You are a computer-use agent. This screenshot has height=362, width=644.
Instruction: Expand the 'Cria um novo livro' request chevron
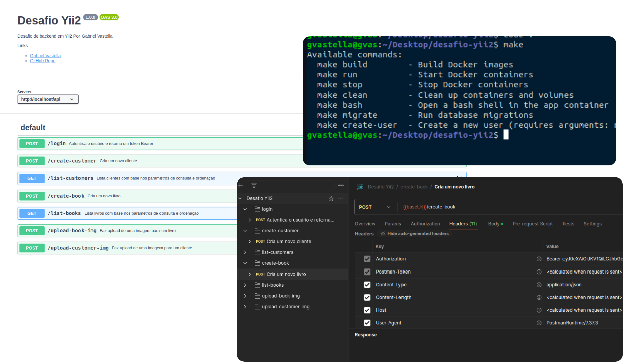(249, 274)
